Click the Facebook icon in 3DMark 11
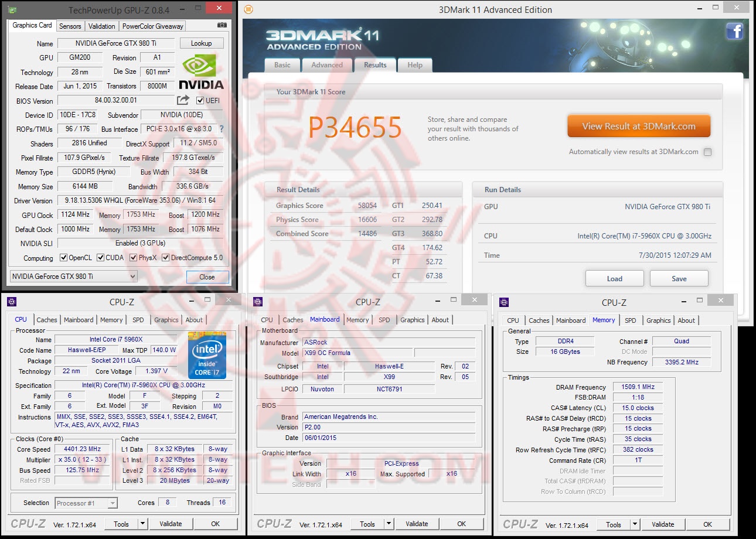This screenshot has width=756, height=539. pyautogui.click(x=735, y=31)
